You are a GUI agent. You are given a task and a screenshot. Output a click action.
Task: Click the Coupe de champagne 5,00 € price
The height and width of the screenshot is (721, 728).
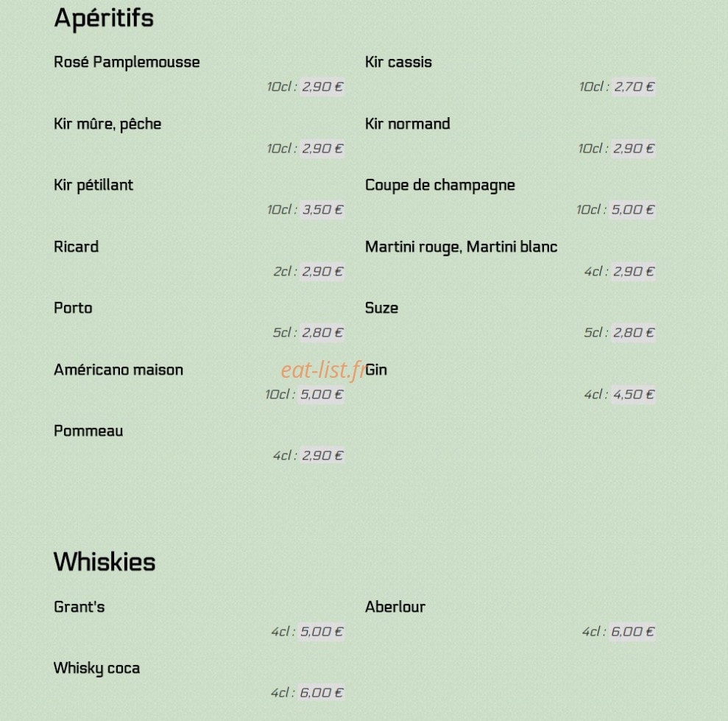632,209
